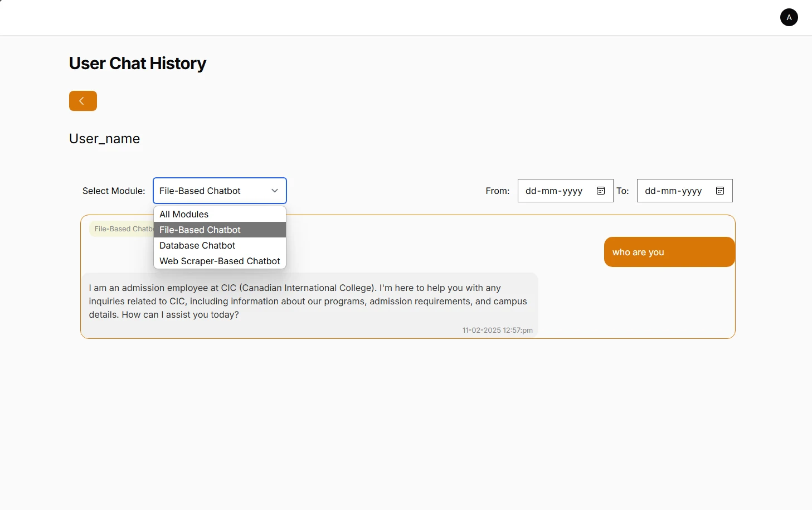Click the User_name label
The height and width of the screenshot is (510, 812).
pyautogui.click(x=104, y=138)
